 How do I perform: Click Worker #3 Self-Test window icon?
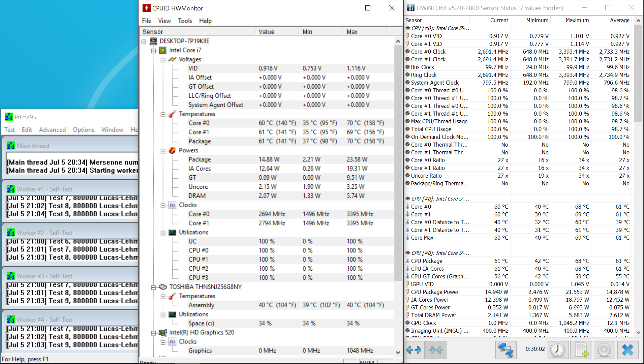pos(11,276)
